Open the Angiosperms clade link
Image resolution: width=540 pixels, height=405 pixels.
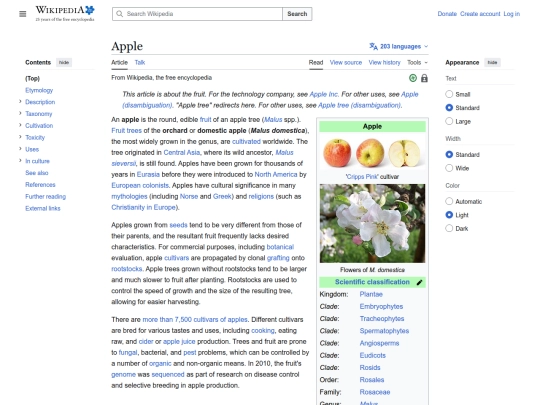click(379, 343)
